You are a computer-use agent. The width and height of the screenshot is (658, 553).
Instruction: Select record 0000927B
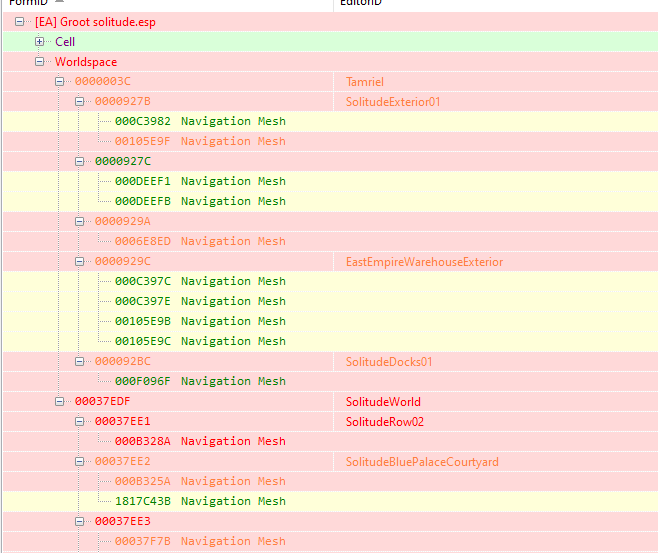123,102
